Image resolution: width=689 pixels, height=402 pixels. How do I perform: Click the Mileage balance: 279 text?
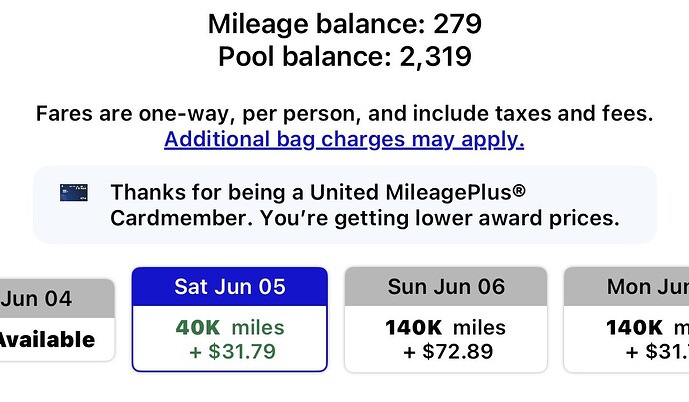(x=345, y=24)
